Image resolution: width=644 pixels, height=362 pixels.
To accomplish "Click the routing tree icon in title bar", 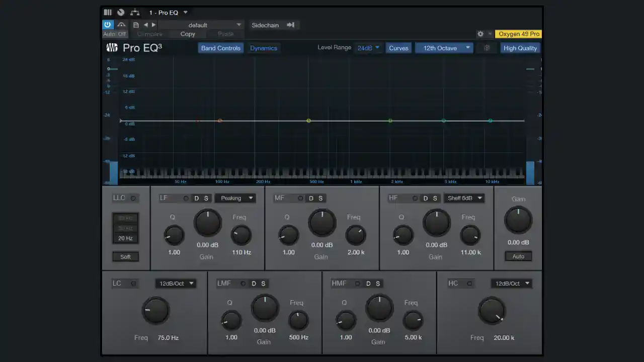I will coord(134,12).
